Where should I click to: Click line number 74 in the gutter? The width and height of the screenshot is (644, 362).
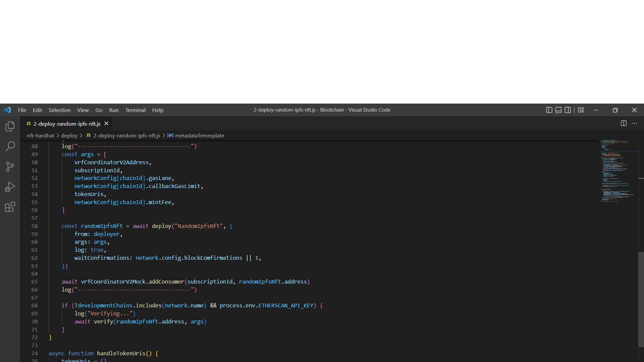click(35, 353)
